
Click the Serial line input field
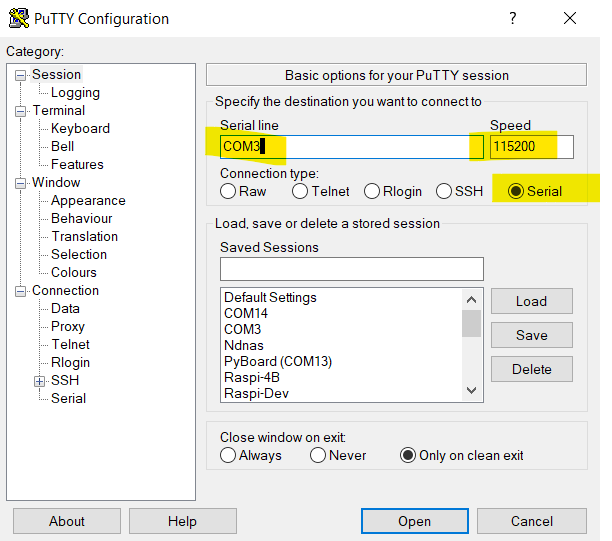(x=352, y=147)
